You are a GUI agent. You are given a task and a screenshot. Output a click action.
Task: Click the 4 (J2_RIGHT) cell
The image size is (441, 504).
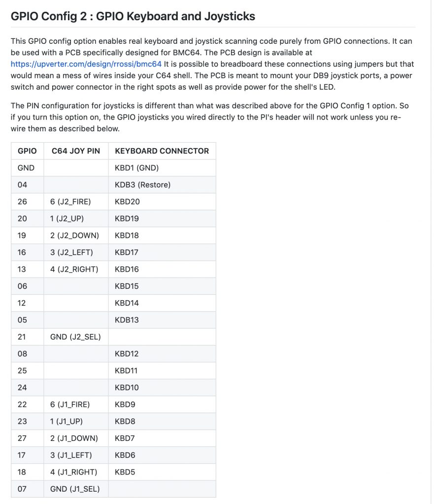click(x=76, y=269)
